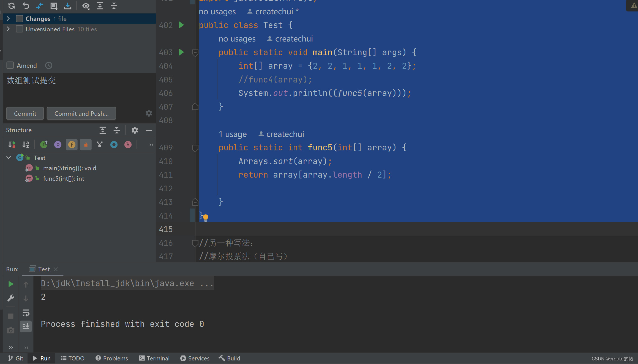
Task: Enable the Amend checkbox
Action: (10, 65)
